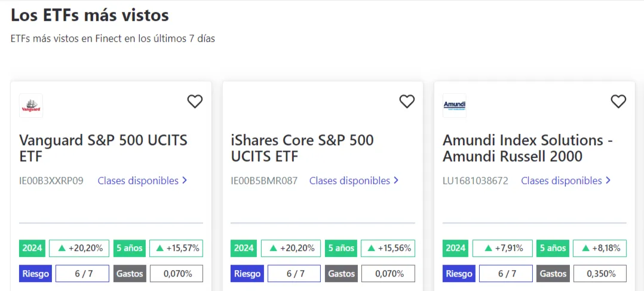
Task: Click the Vanguard ship logo
Action: (31, 106)
